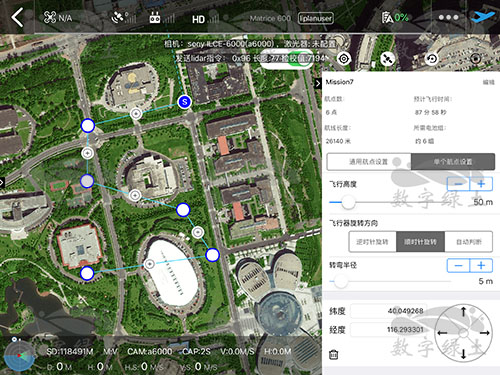Viewport: 500px width, 375px height.
Task: Click the satellite map layer icon
Action: [x=388, y=59]
